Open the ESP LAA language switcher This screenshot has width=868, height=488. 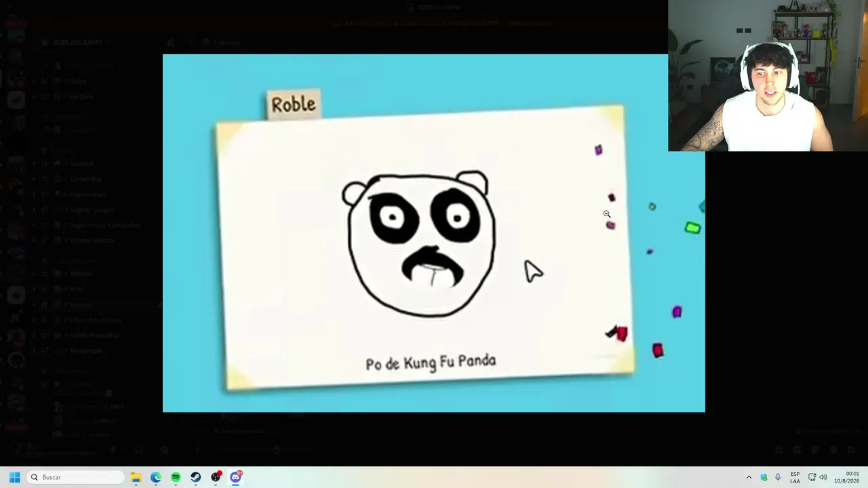click(x=795, y=477)
